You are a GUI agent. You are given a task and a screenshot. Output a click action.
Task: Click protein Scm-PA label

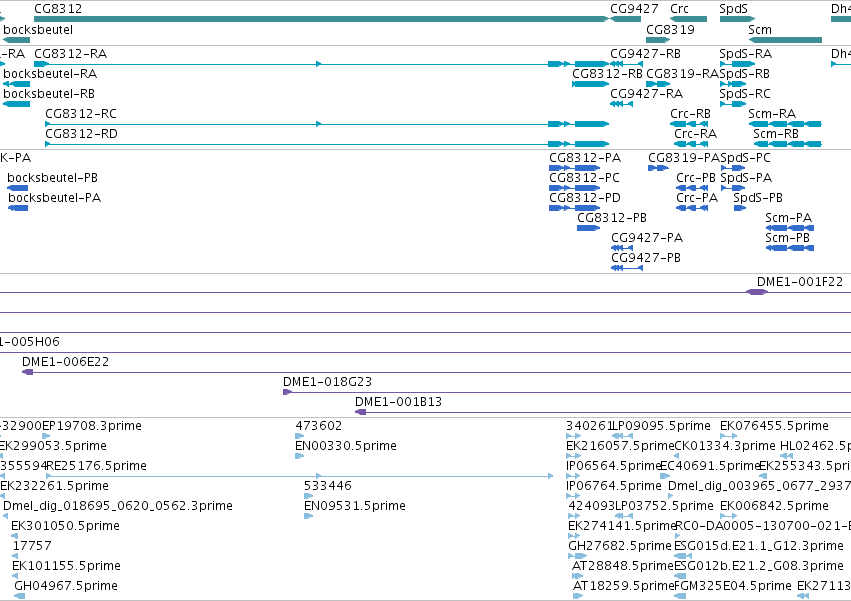tap(789, 218)
